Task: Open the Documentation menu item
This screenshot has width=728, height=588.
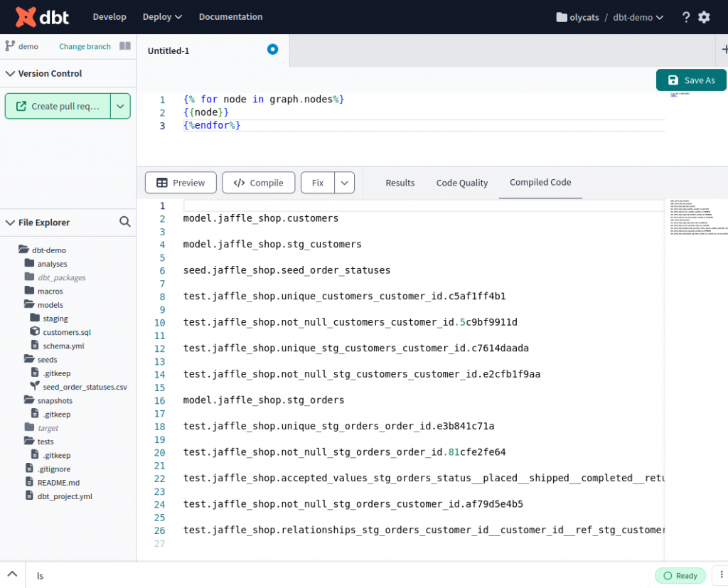Action: (x=231, y=17)
